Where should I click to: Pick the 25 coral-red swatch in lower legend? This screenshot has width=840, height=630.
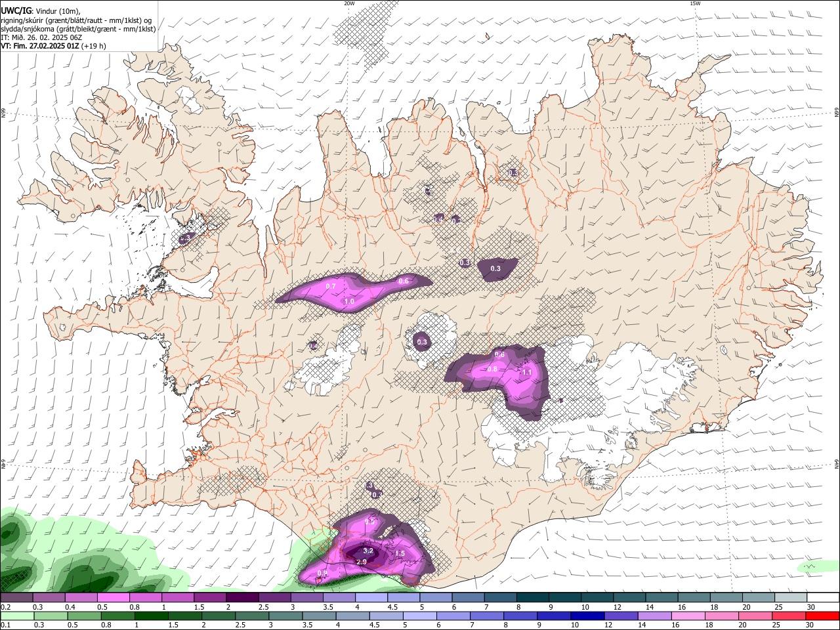click(x=789, y=616)
